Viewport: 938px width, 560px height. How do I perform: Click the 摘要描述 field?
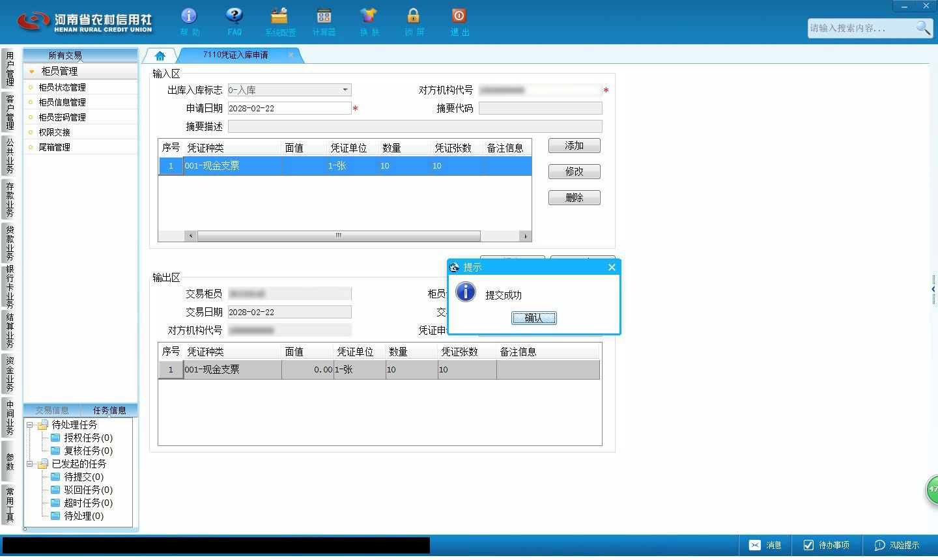(x=415, y=126)
